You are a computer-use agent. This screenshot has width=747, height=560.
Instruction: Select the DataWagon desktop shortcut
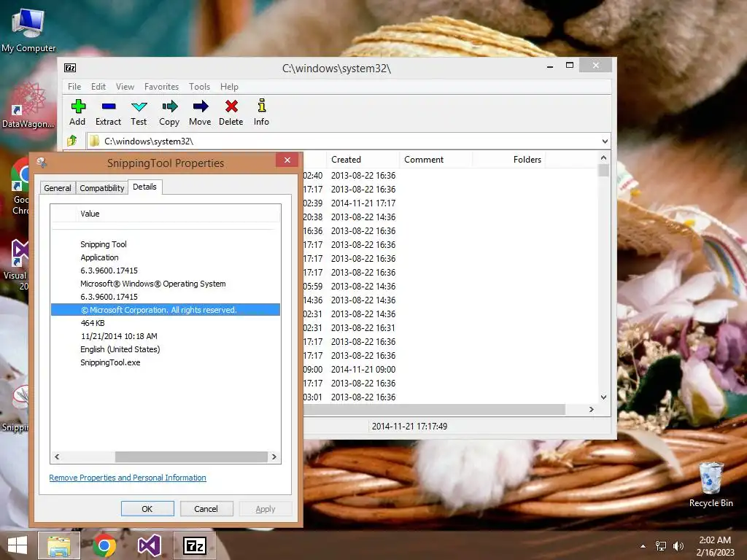[28, 106]
